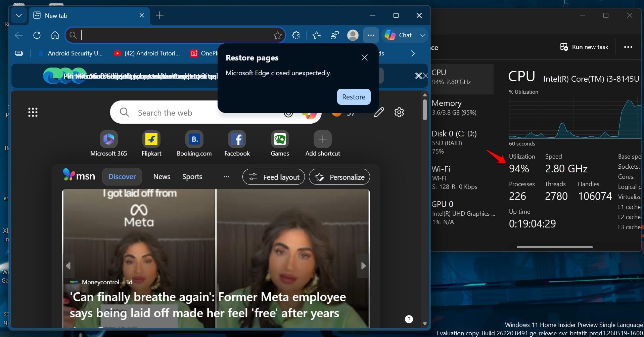Click the Refresh page icon

37,35
